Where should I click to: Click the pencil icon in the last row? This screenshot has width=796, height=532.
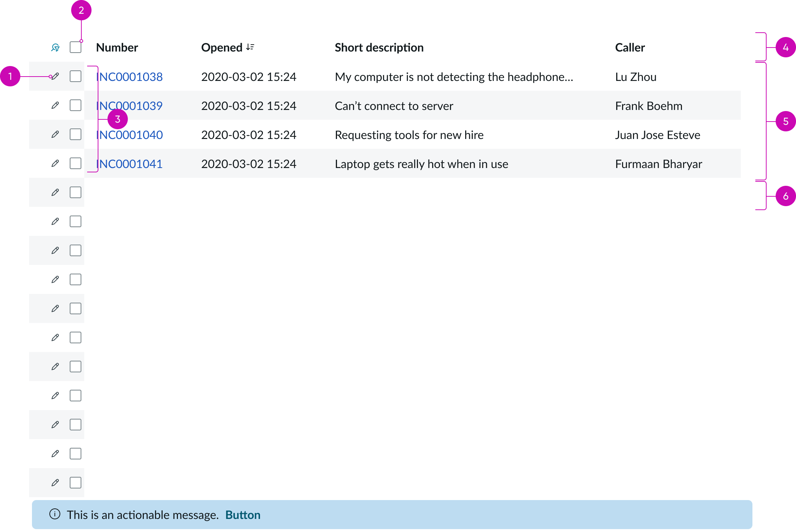55,483
